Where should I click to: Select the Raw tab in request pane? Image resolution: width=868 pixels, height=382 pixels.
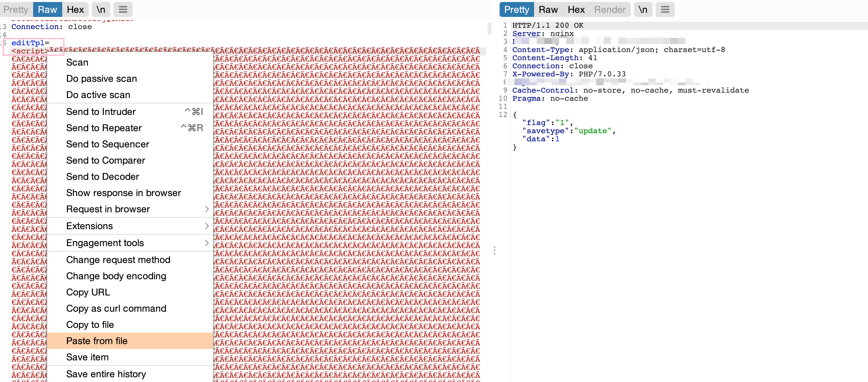tap(47, 9)
